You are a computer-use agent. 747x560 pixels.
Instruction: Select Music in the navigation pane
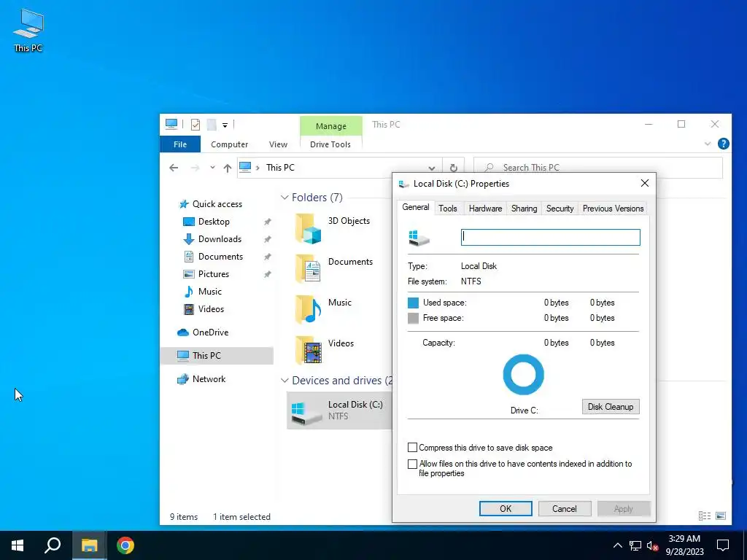(209, 292)
